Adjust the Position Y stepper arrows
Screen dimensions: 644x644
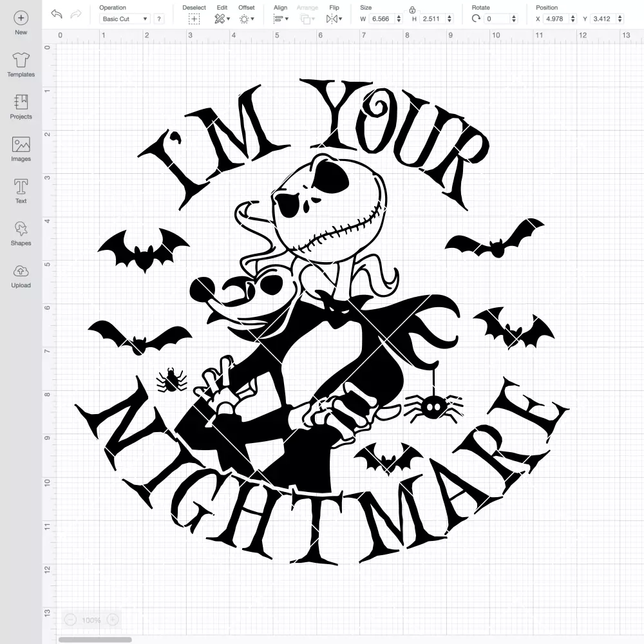tap(620, 19)
